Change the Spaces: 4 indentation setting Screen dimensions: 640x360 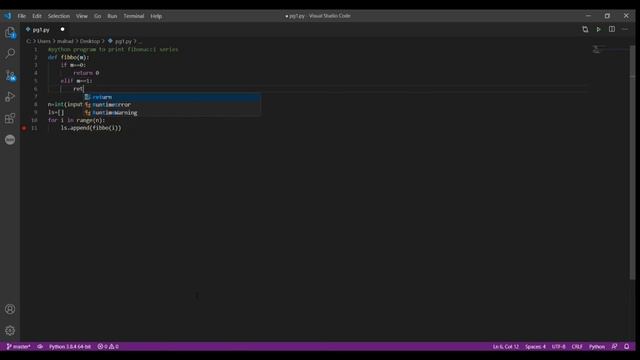535,347
